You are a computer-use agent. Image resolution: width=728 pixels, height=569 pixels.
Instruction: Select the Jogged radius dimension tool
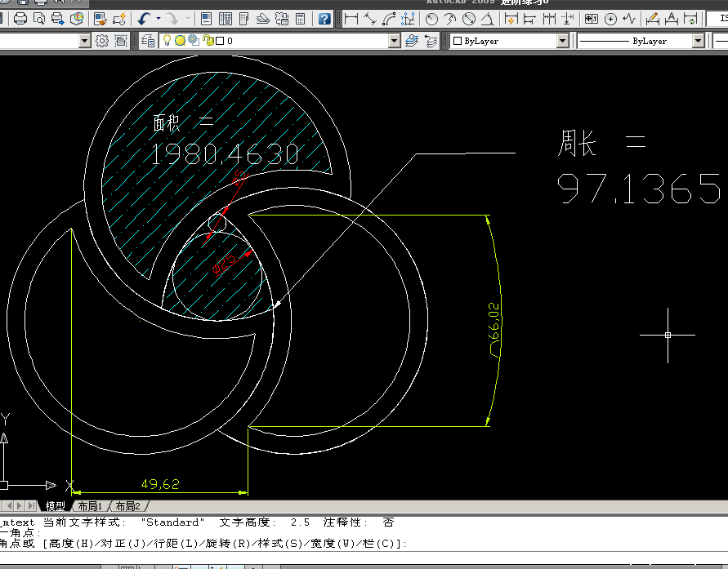450,19
